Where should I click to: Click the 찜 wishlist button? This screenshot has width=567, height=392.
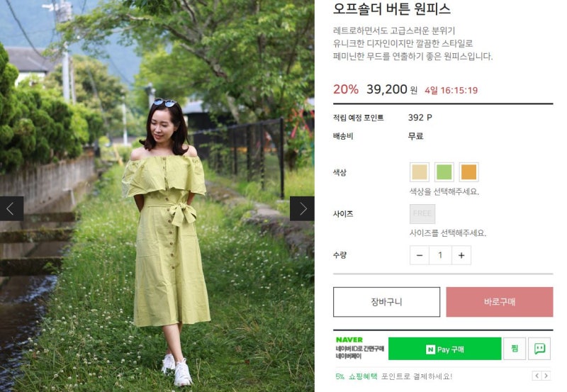click(x=515, y=349)
